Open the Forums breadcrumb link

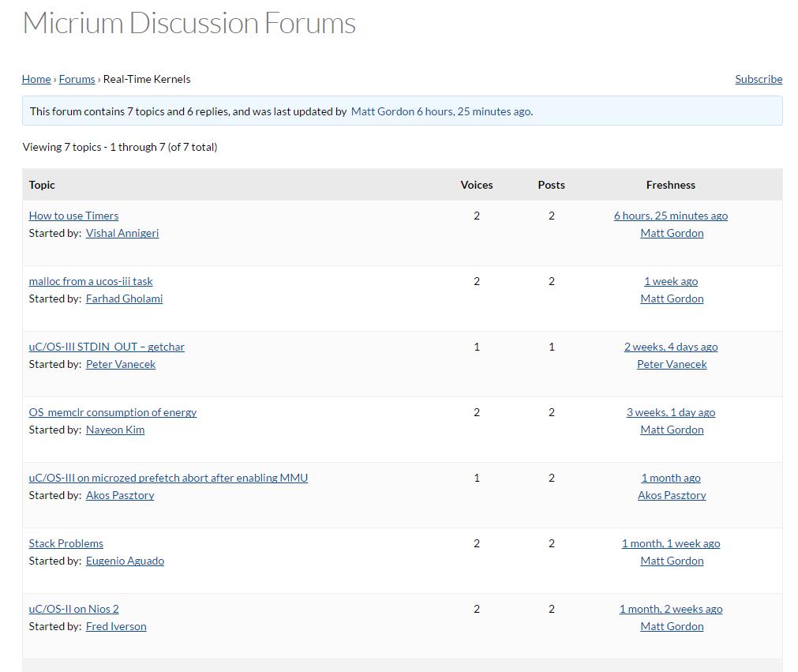pos(77,79)
